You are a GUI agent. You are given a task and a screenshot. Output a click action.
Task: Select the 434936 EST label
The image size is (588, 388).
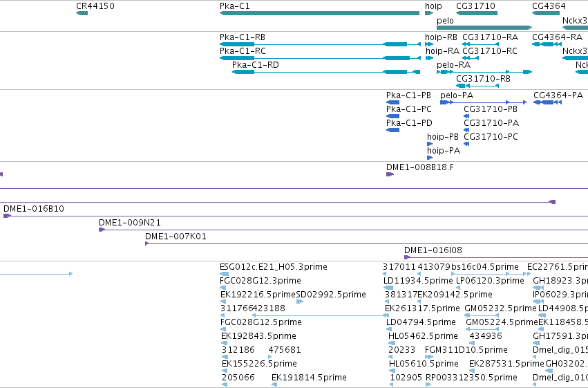pyautogui.click(x=486, y=337)
